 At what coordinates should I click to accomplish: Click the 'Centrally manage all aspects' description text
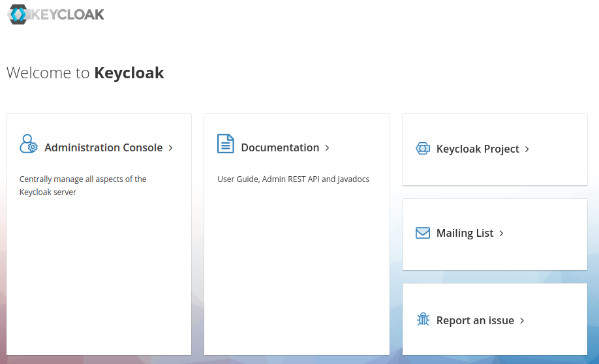coord(83,186)
